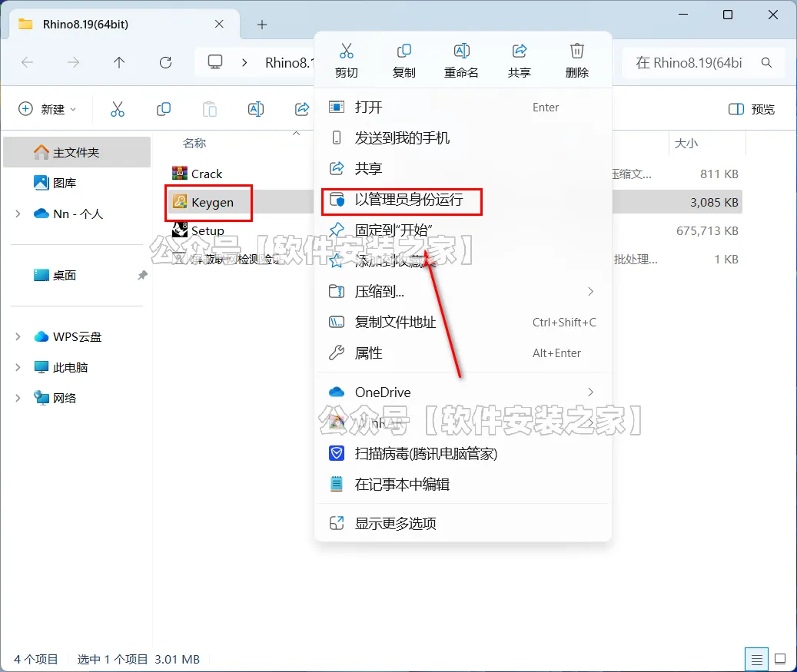
Task: Select the Crack archive file
Action: click(x=198, y=174)
